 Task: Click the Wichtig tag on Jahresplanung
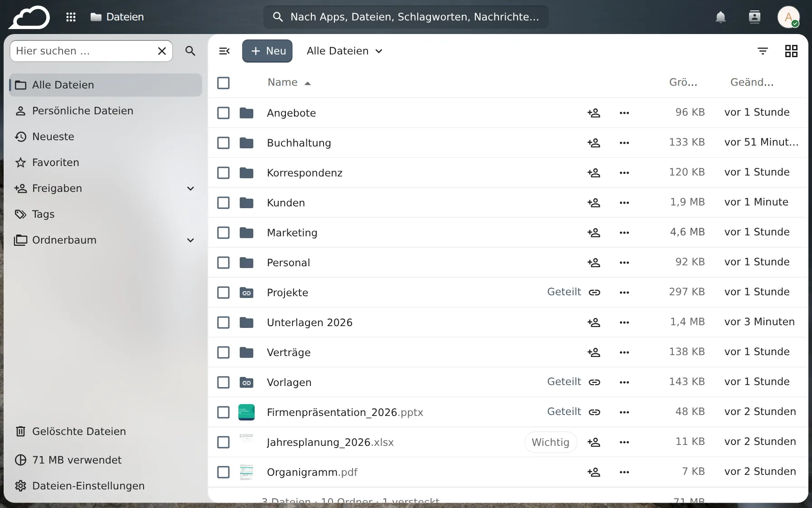(x=551, y=442)
